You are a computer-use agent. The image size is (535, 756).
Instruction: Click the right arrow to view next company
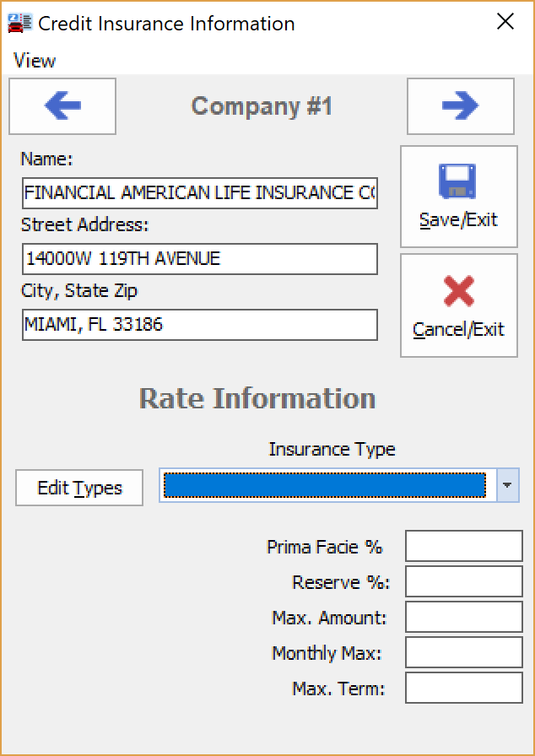(460, 105)
